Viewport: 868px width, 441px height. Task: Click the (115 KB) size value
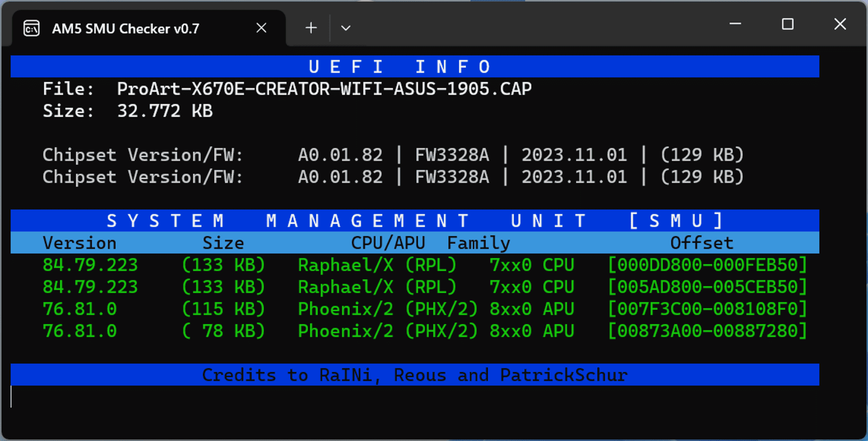click(223, 310)
